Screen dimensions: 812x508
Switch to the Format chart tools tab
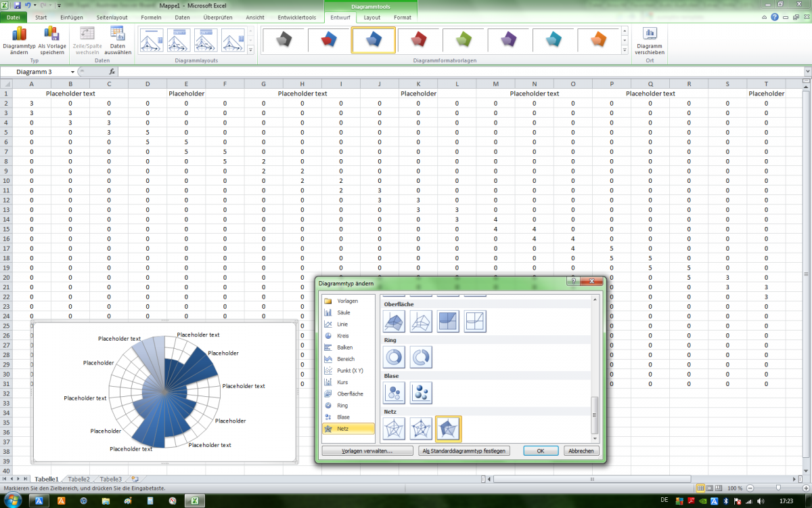(x=403, y=18)
